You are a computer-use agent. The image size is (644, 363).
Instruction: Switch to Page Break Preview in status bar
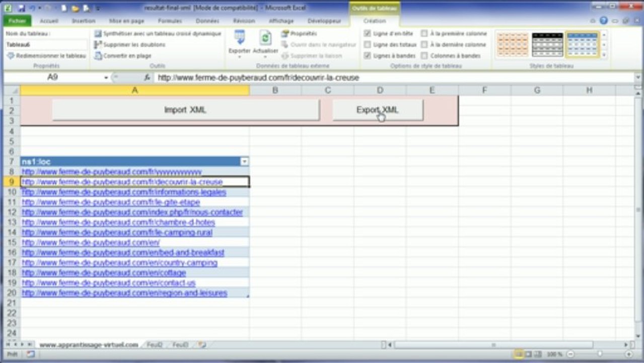[x=537, y=354]
